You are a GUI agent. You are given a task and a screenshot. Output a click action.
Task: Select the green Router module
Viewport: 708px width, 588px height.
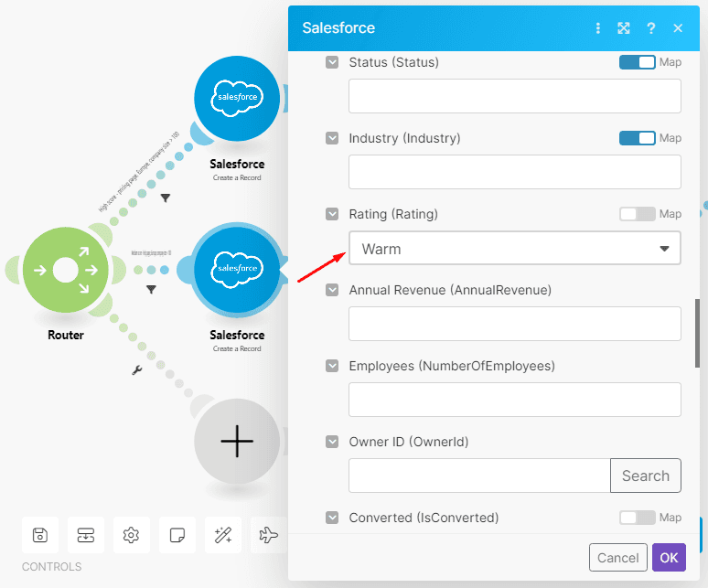[x=65, y=271]
